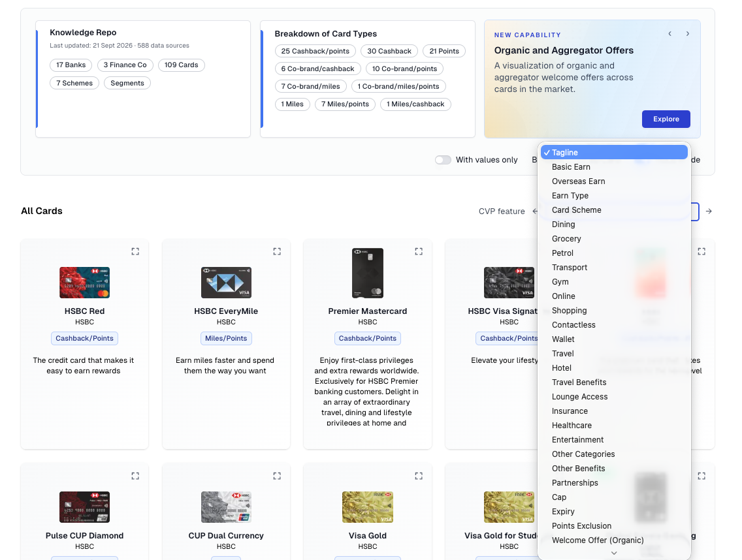Expand the HSBC EveryMile card details
The width and height of the screenshot is (742, 560).
point(277,252)
